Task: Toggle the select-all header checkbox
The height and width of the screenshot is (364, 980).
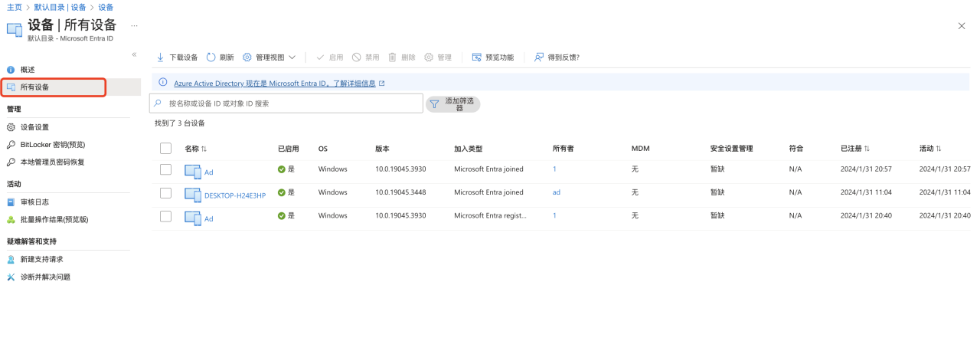Action: tap(165, 149)
